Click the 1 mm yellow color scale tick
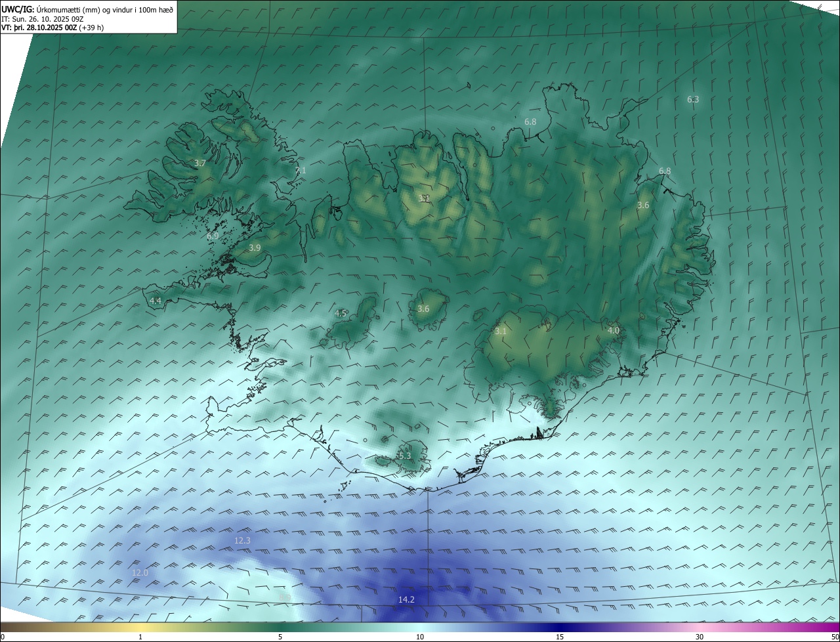Viewport: 840px width, 642px height. pyautogui.click(x=140, y=637)
